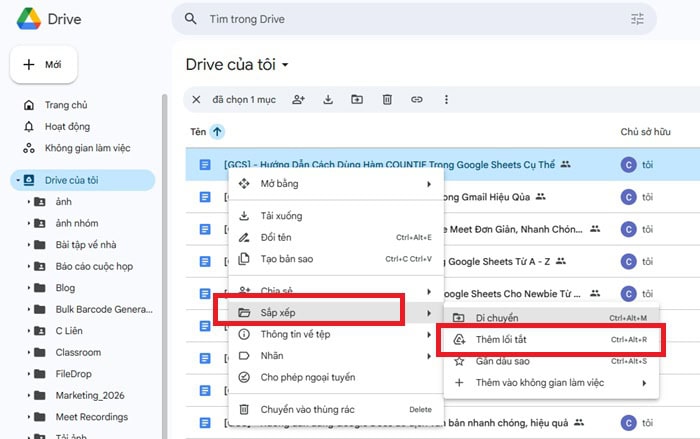Collapse 'Drive của tôi' tree in sidebar
Screen dimensions: 700x439
[17, 180]
